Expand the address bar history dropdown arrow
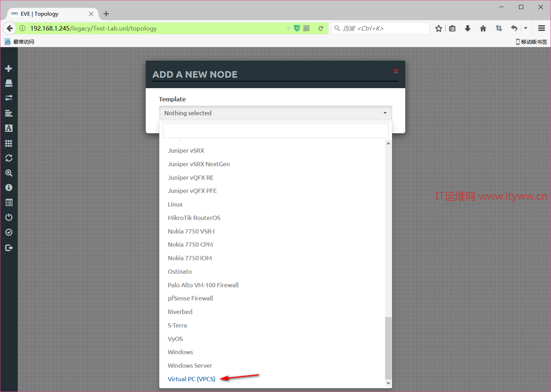This screenshot has height=392, width=551. (x=288, y=28)
